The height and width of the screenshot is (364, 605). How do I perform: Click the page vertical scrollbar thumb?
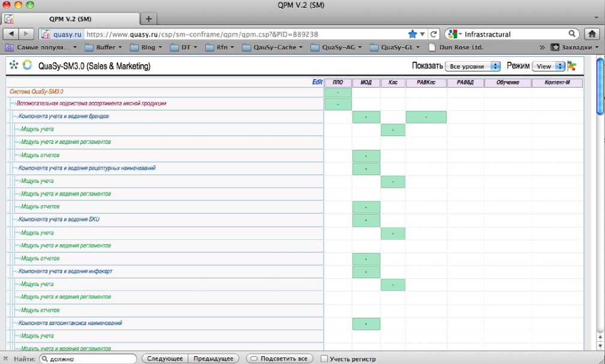600,86
